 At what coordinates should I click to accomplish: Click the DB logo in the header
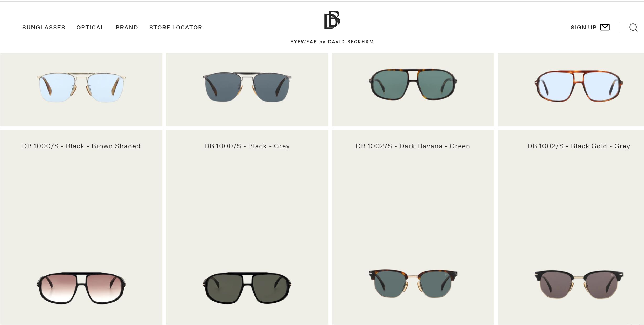(332, 20)
